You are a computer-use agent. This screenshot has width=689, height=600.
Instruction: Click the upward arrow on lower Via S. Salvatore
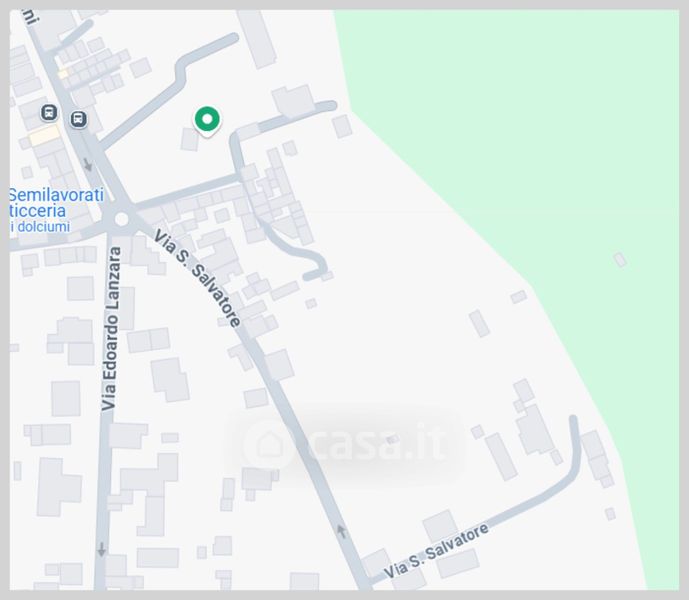[341, 531]
